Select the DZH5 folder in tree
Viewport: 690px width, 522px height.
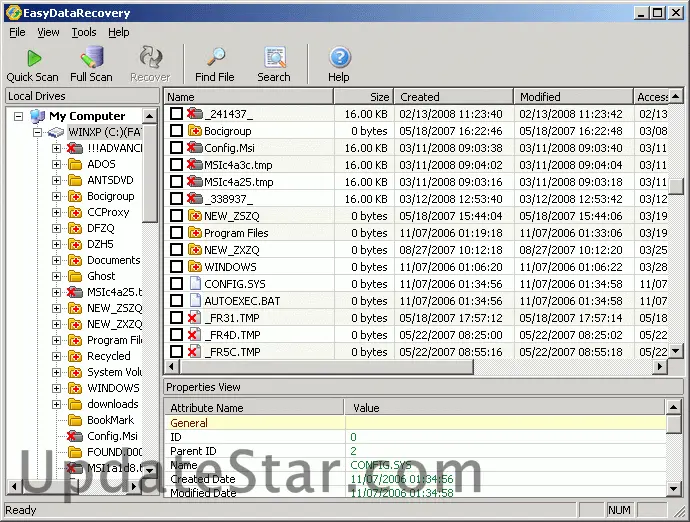click(100, 244)
